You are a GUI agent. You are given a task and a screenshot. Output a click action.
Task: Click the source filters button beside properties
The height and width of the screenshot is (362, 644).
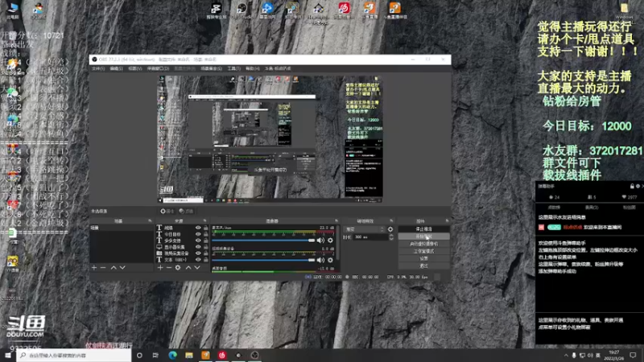(187, 211)
